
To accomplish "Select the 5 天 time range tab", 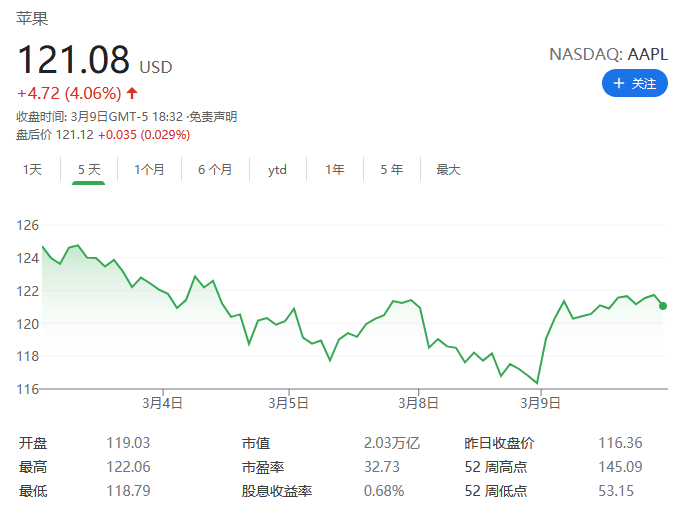I will coord(89,170).
